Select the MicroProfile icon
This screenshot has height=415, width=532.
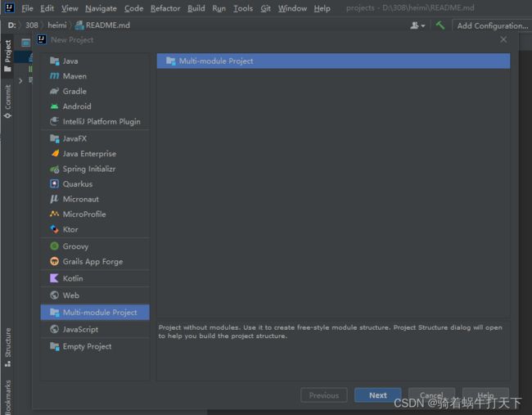pyautogui.click(x=54, y=214)
